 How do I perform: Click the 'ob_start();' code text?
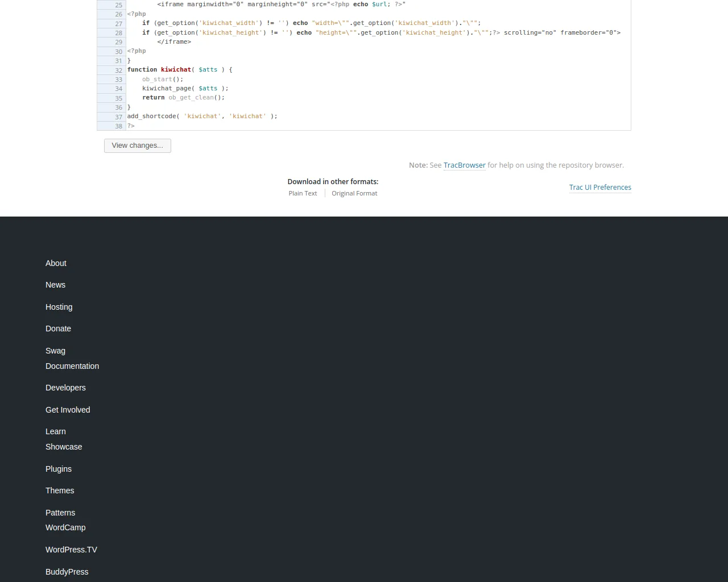point(163,79)
